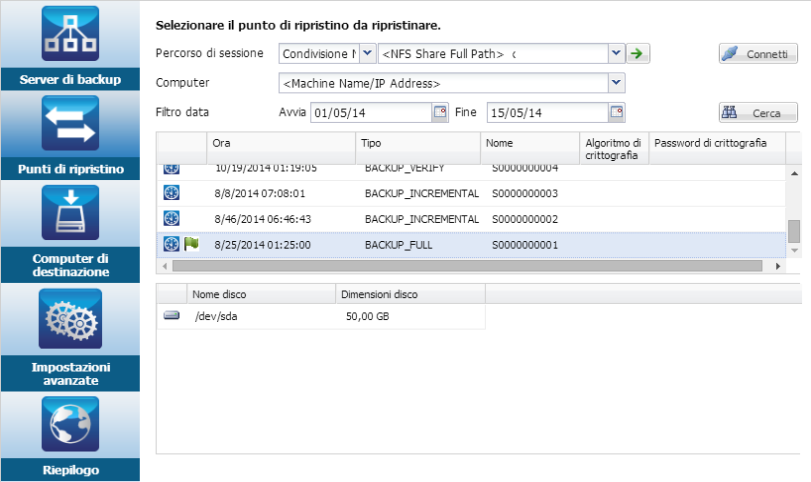
Task: Click the Fine date field 15/05/14
Action: point(548,113)
